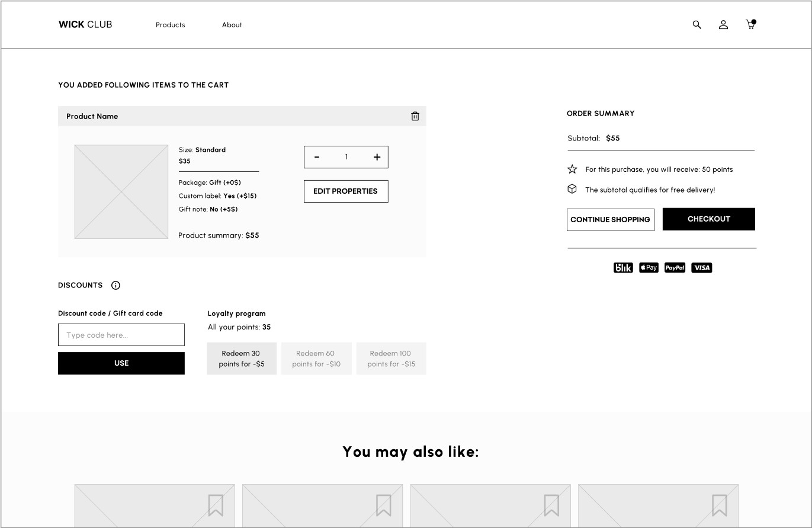Open the About menu

click(x=232, y=25)
